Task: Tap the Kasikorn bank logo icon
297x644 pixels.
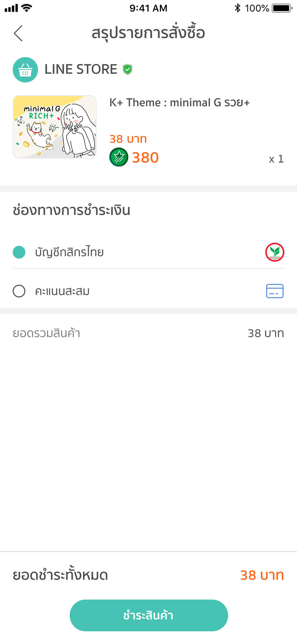Action: point(275,252)
